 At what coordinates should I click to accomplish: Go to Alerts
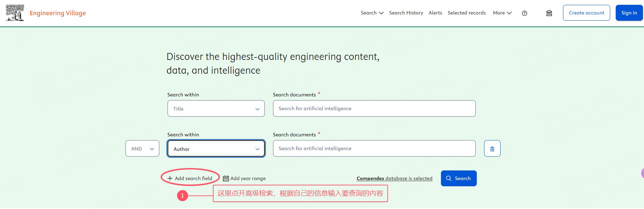[x=435, y=13]
